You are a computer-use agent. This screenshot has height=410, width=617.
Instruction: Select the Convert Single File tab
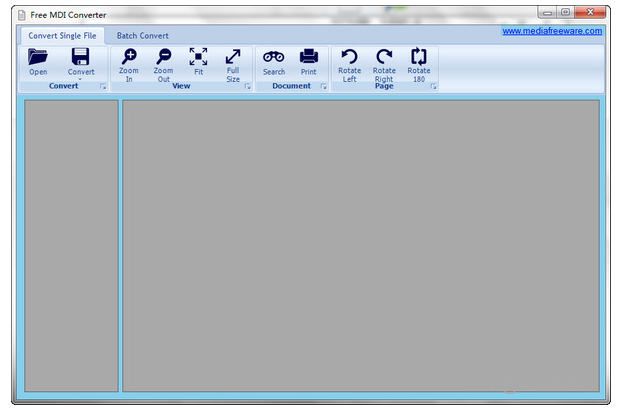point(63,36)
